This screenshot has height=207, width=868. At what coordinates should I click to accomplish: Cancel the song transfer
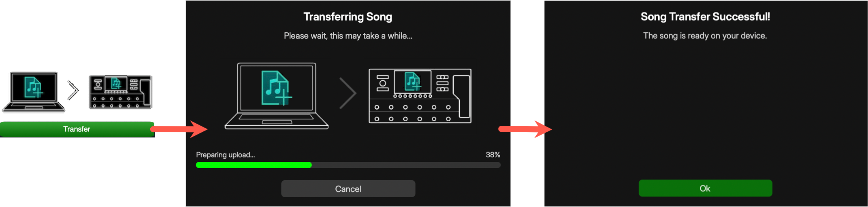point(348,189)
